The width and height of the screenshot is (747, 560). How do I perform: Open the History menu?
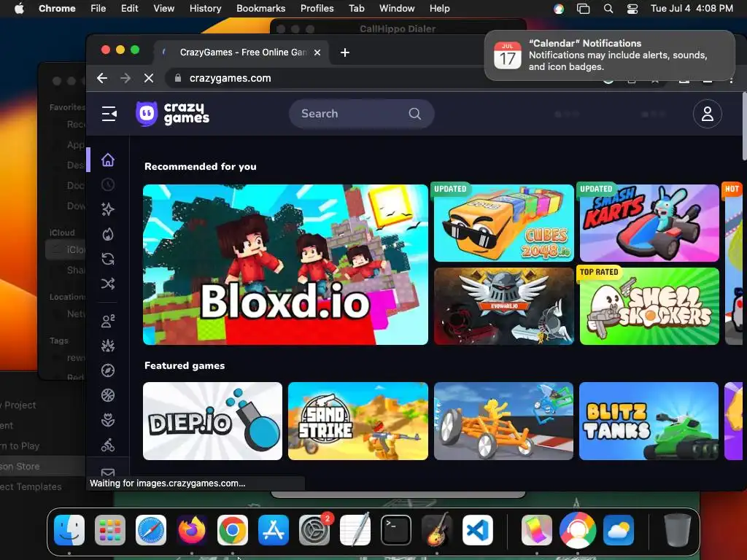(x=205, y=8)
